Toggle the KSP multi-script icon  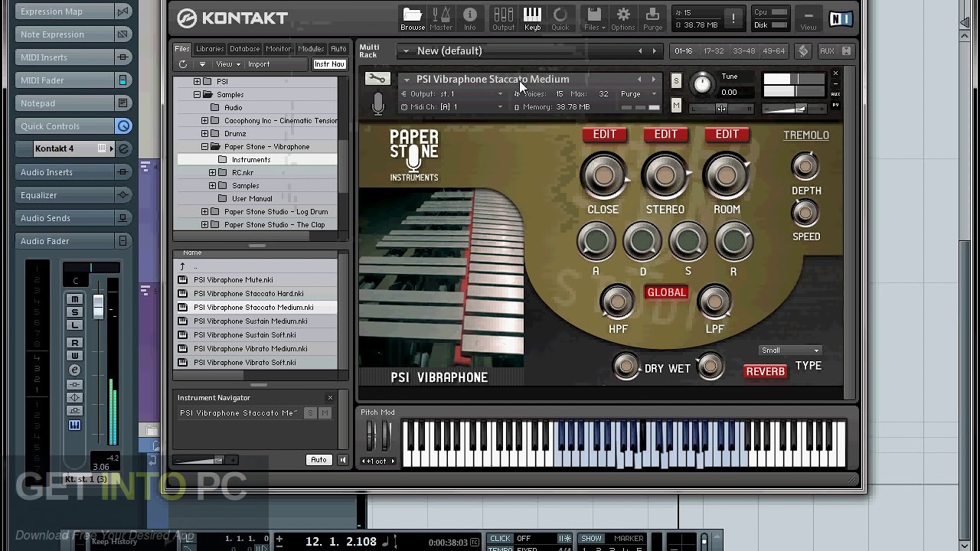click(x=803, y=51)
